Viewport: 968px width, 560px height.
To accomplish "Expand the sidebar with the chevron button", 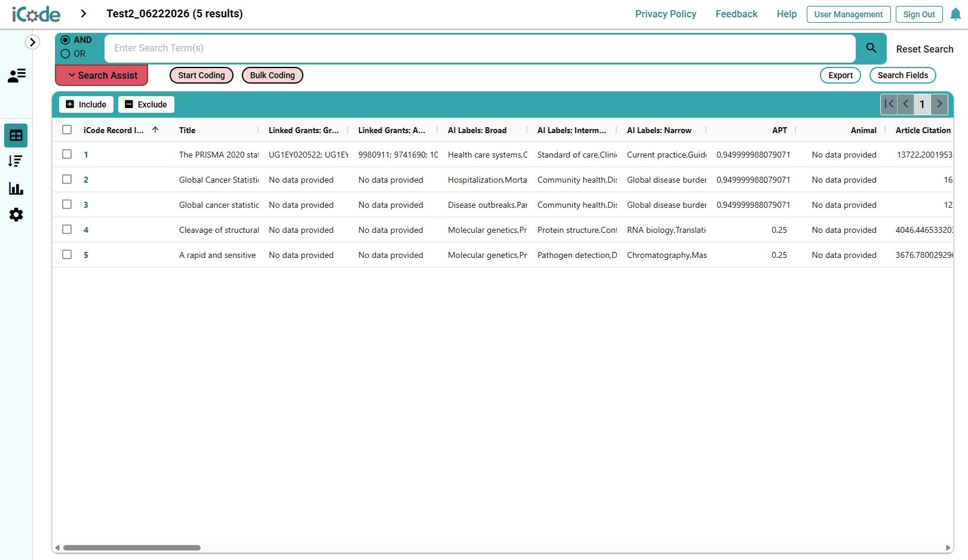I will 32,42.
